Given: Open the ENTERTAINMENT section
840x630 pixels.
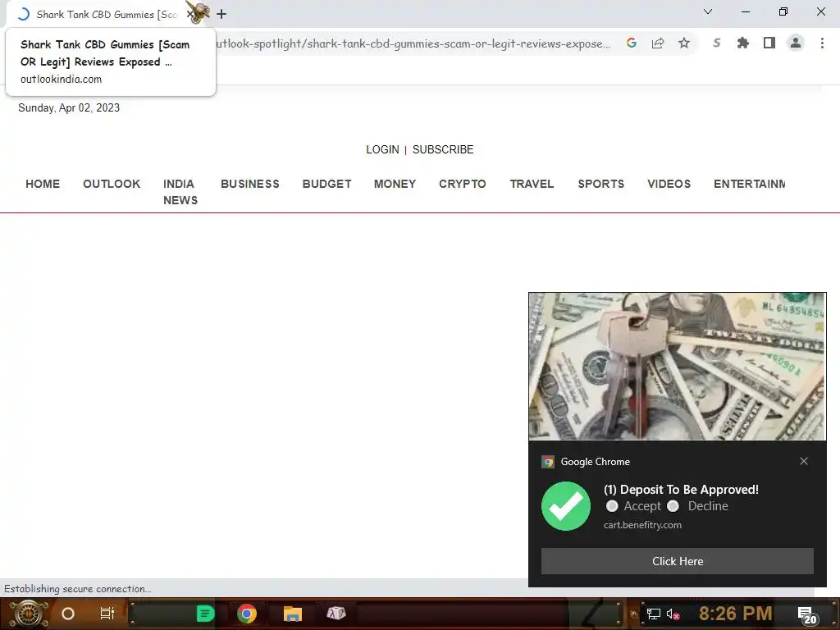Looking at the screenshot, I should tap(750, 184).
